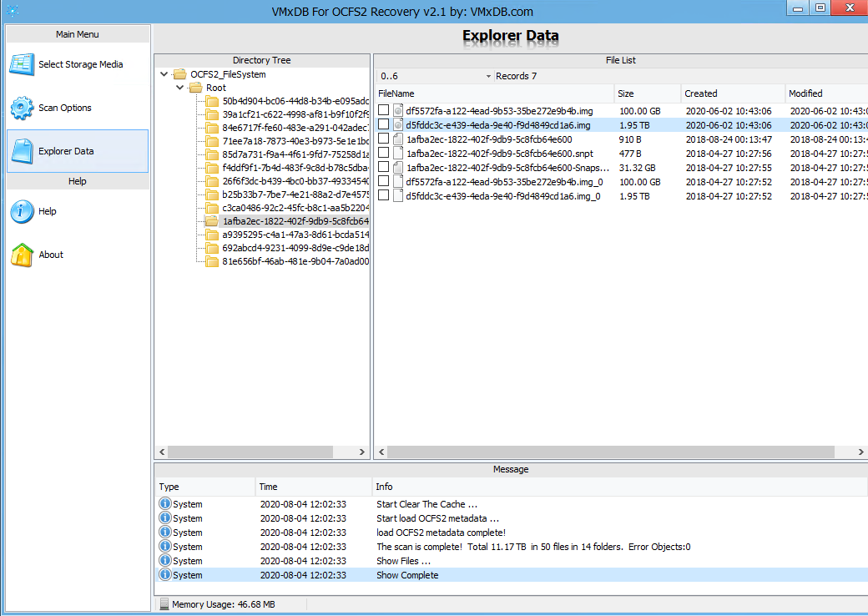This screenshot has height=616, width=868.
Task: Click the Scan Options gear icon
Action: (x=23, y=108)
